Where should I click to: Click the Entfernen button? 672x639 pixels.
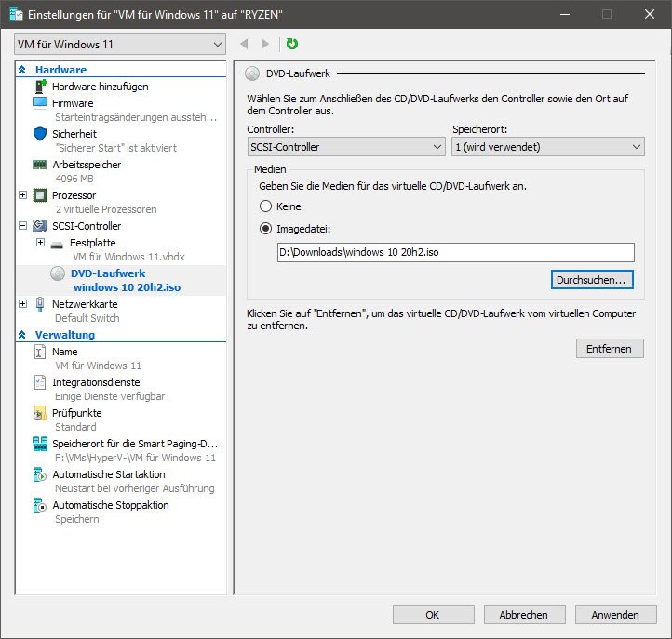click(x=610, y=349)
